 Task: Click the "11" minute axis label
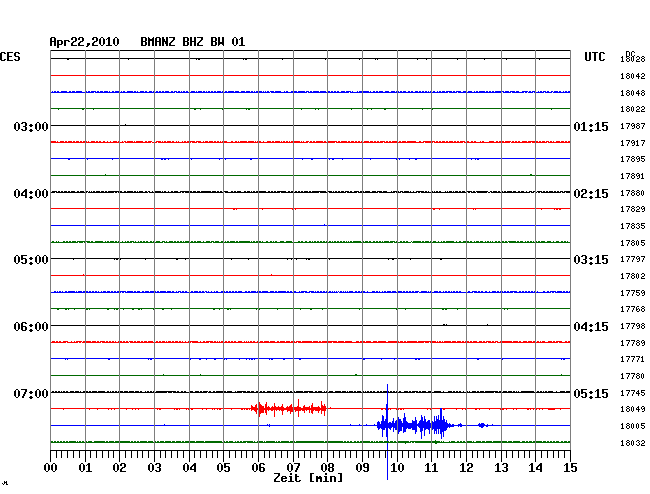pos(431,468)
